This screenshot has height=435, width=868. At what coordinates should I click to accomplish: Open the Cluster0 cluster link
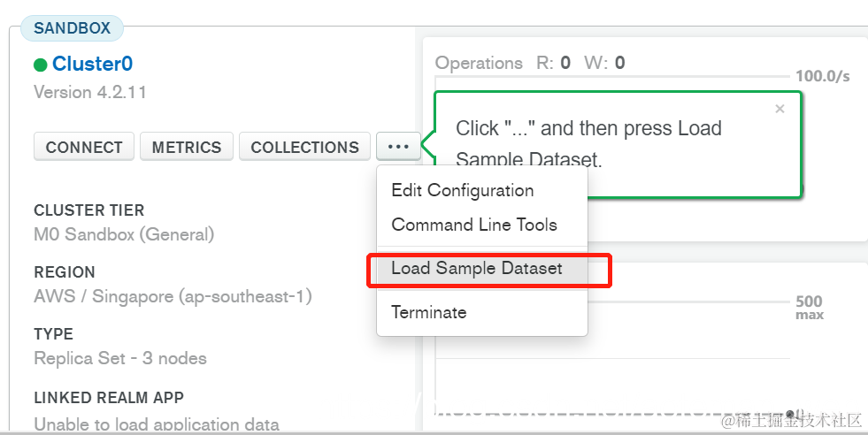(x=92, y=64)
